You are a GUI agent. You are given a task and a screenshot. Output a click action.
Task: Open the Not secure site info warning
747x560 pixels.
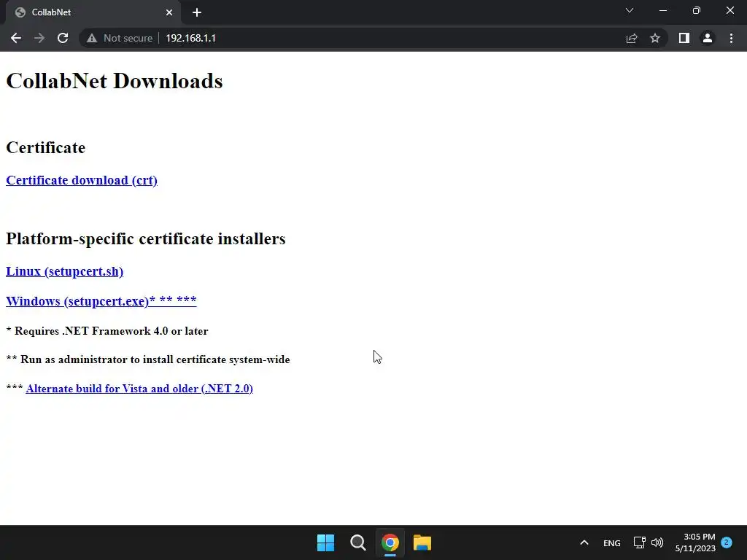pos(120,38)
